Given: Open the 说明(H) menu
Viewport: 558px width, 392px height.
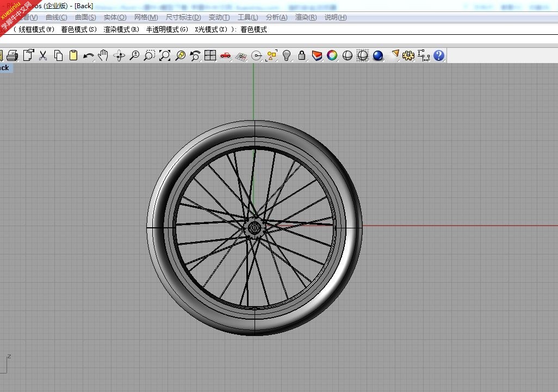Looking at the screenshot, I should [x=335, y=17].
